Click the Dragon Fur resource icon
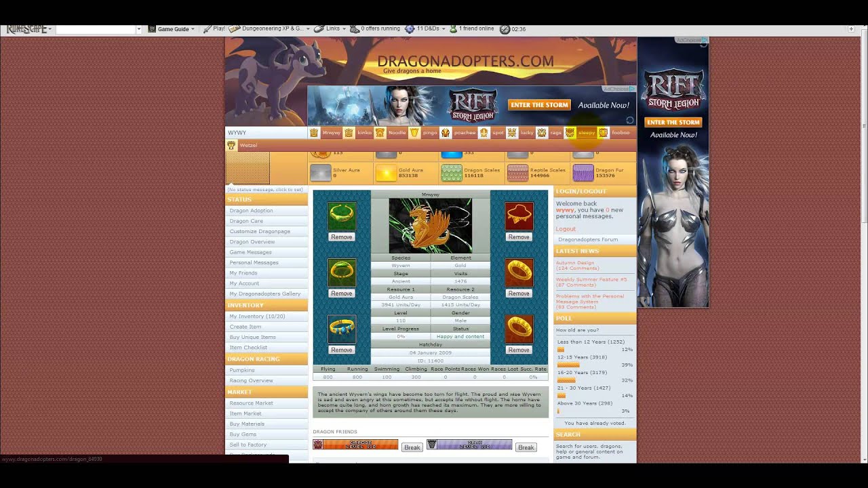Viewport: 868px width, 488px height. coord(583,173)
